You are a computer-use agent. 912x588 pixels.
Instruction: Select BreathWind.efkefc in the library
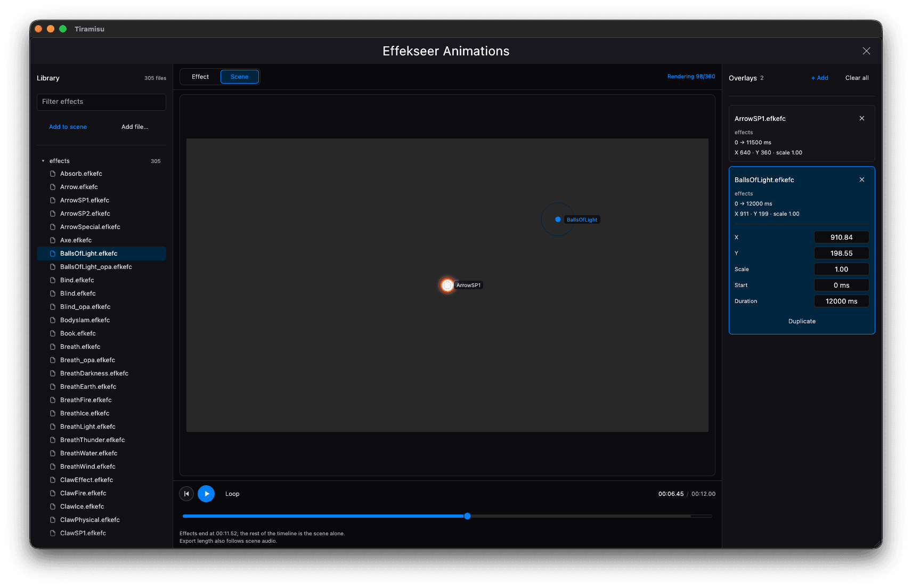tap(101, 467)
